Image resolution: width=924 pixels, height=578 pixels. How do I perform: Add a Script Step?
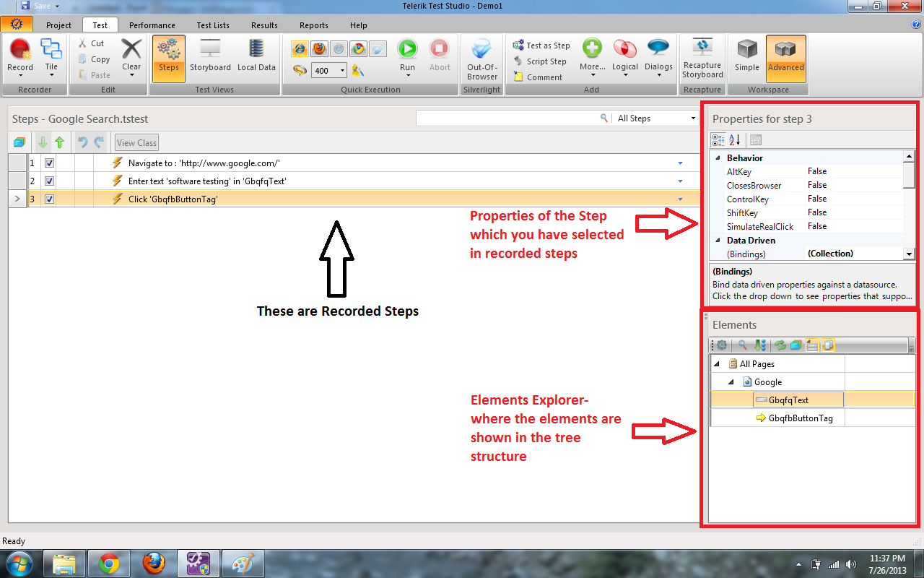tap(540, 61)
